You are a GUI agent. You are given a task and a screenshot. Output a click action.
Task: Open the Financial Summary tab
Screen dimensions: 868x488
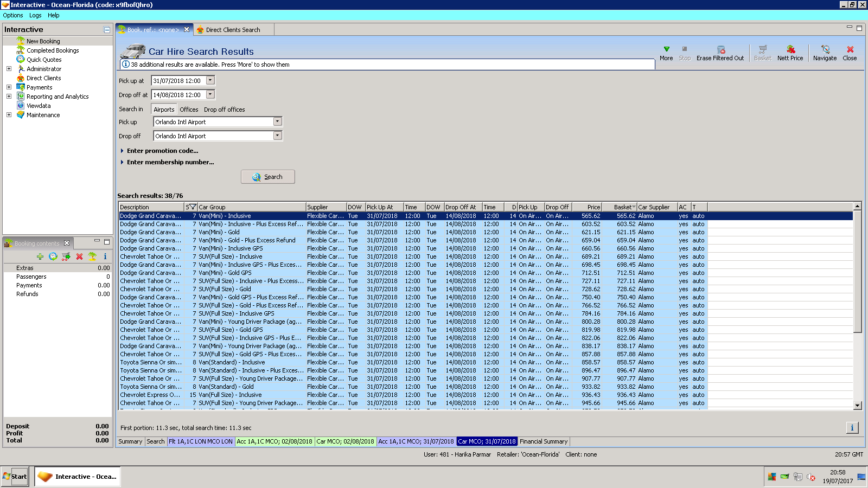pos(544,441)
